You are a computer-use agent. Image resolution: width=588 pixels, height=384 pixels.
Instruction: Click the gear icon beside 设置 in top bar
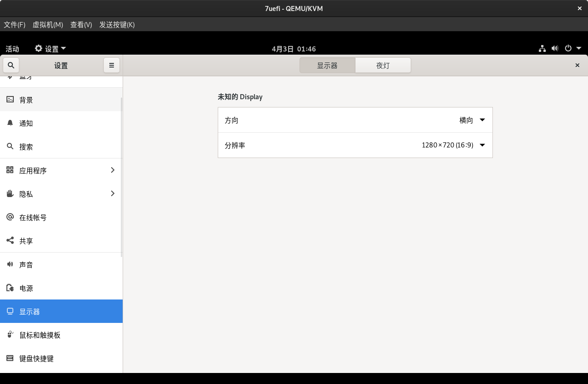coord(39,48)
